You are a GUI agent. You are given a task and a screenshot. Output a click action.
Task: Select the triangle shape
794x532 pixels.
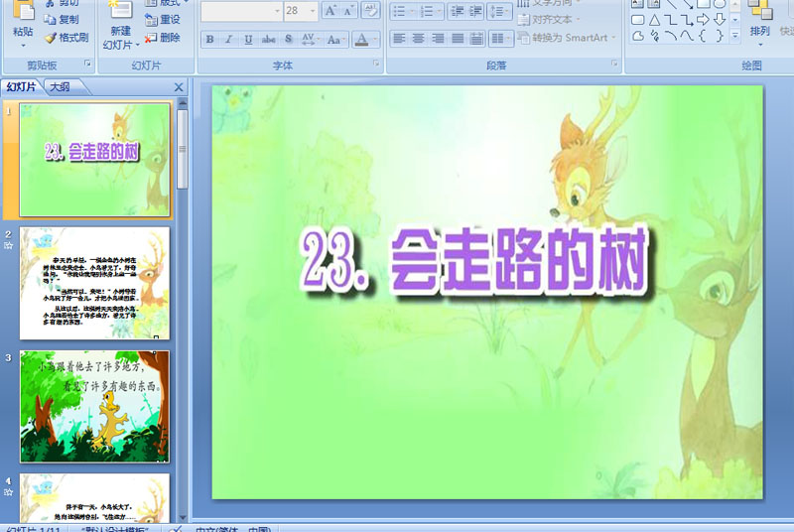coord(654,20)
